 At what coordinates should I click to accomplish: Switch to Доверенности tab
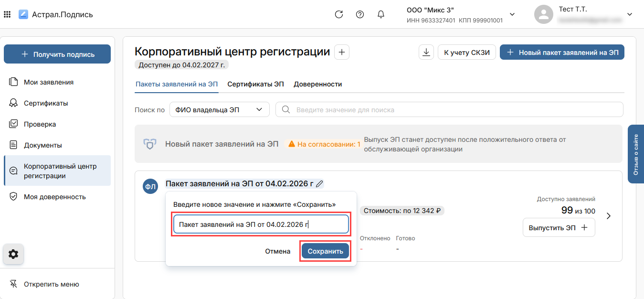pyautogui.click(x=317, y=84)
